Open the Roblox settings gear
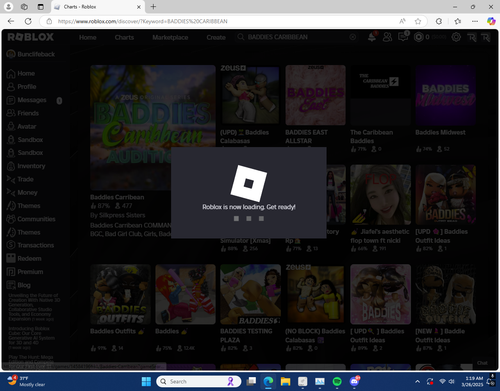 pyautogui.click(x=456, y=37)
